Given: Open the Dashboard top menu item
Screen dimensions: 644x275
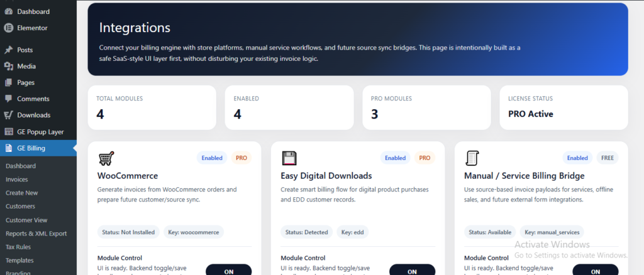Looking at the screenshot, I should pos(38,11).
